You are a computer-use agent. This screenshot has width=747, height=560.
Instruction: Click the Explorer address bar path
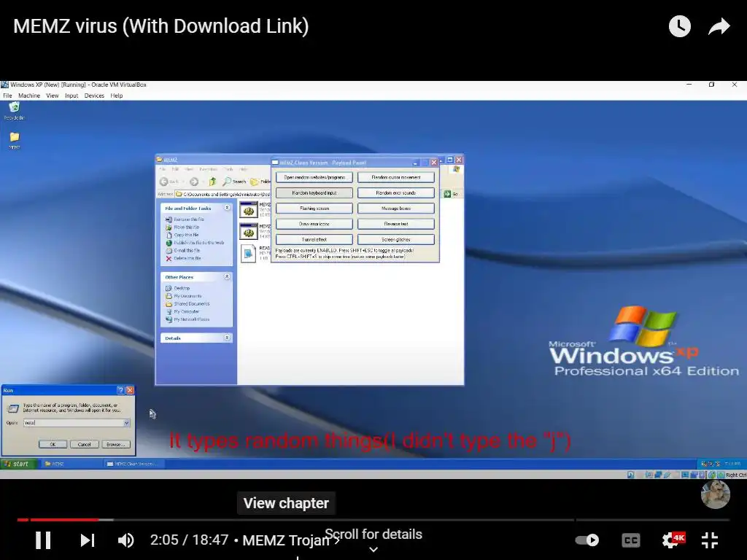[x=223, y=194]
